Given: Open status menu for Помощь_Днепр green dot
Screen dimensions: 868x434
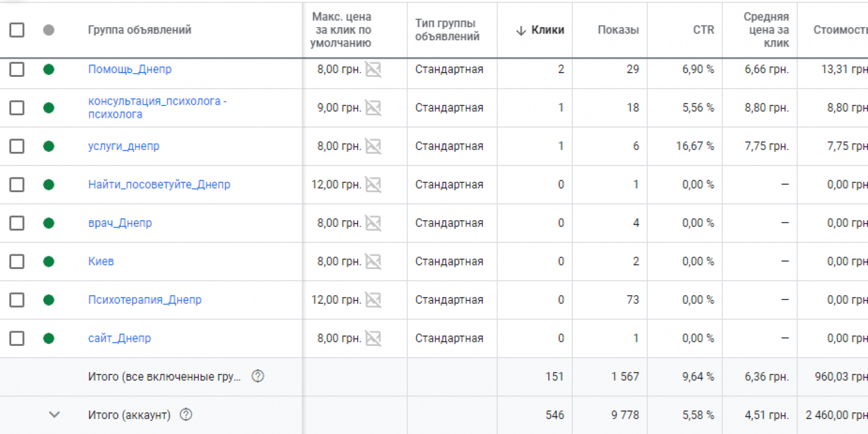Looking at the screenshot, I should click(x=49, y=69).
